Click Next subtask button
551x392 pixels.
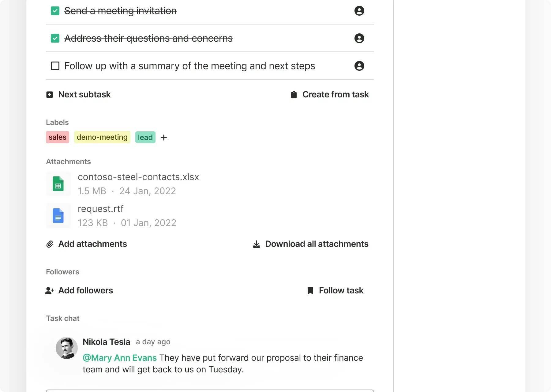[79, 95]
